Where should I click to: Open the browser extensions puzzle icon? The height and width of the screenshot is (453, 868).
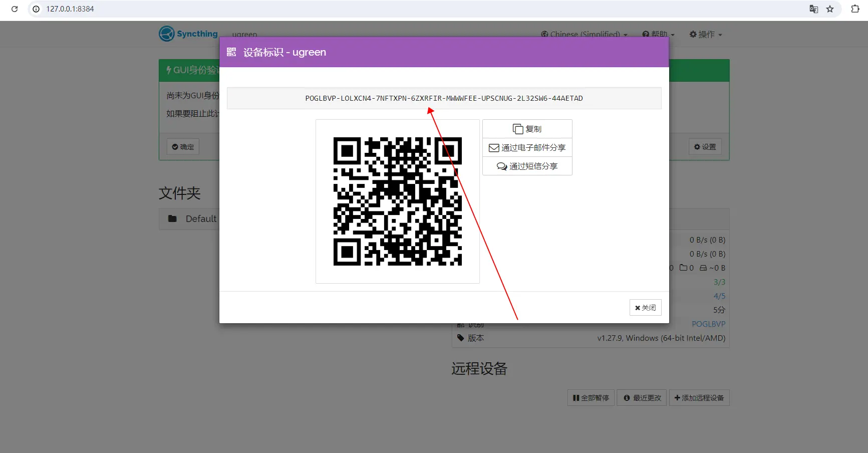tap(855, 9)
